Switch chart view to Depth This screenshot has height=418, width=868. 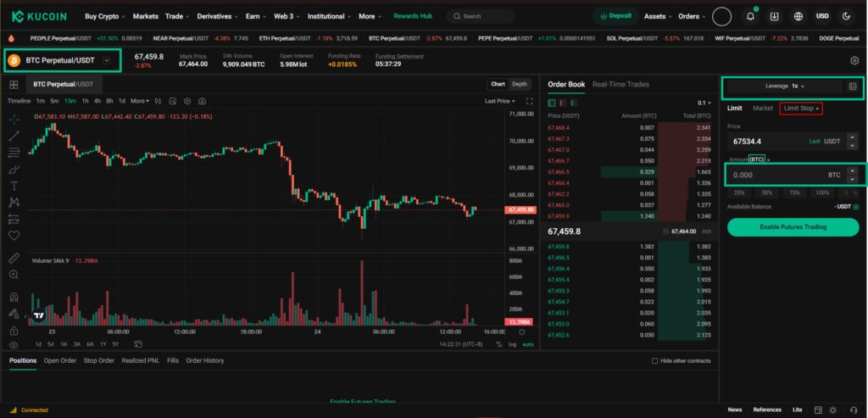pos(520,84)
